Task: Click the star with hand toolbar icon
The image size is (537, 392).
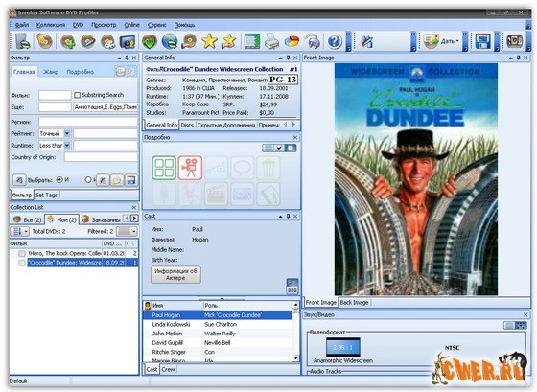Action: 229,41
